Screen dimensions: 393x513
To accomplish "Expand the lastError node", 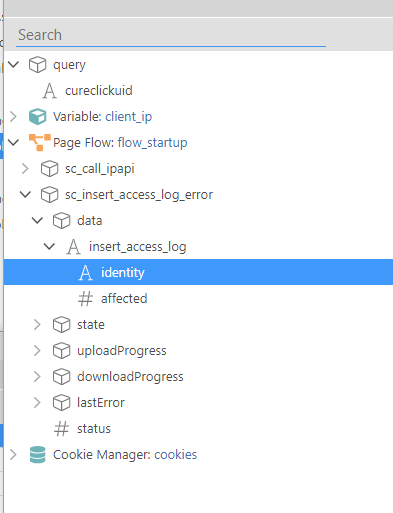I will pyautogui.click(x=37, y=402).
